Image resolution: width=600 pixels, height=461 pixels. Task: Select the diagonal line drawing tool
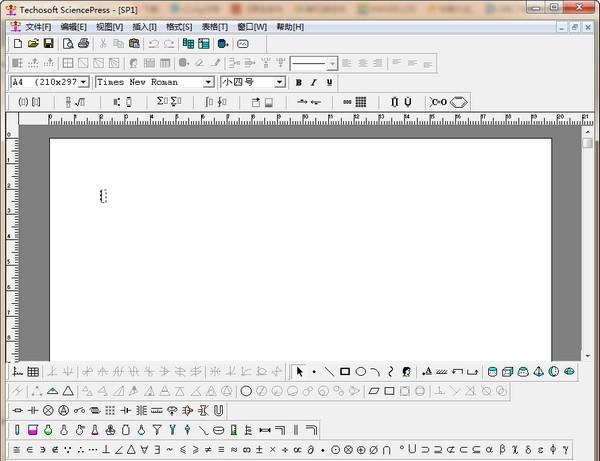tap(329, 371)
